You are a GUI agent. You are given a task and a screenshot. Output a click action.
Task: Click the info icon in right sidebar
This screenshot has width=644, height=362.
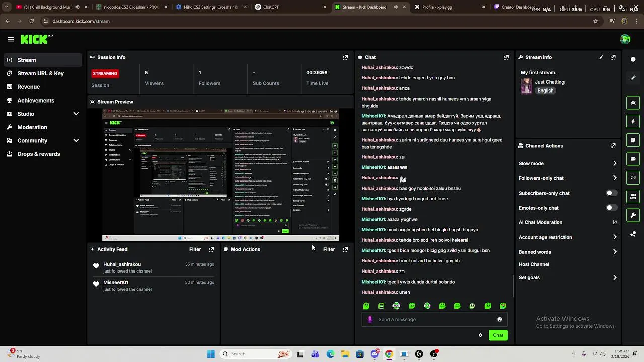click(633, 59)
